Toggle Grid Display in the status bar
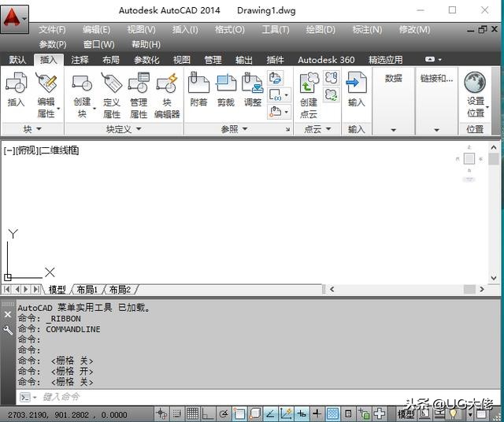Image resolution: width=504 pixels, height=422 pixels. coord(192,413)
